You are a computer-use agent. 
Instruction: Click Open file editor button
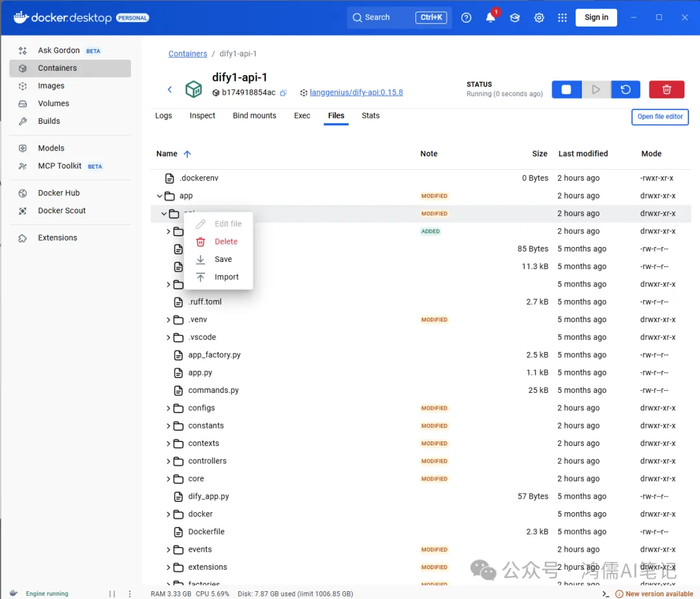click(x=660, y=117)
